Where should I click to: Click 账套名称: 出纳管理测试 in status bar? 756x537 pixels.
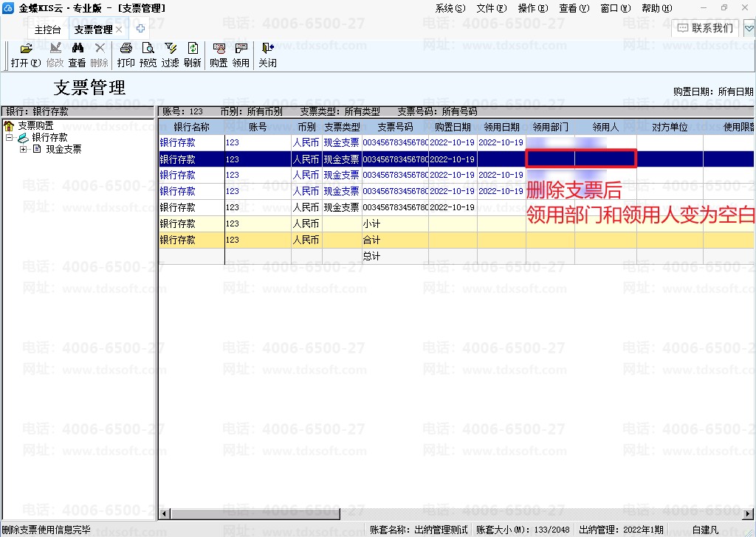tap(419, 530)
